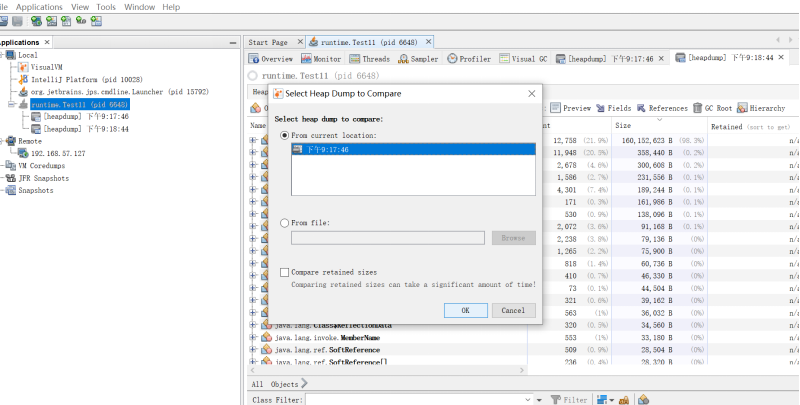Click the first Add Local Application toolbar icon
Viewport: 800px width, 405px height.
pyautogui.click(x=36, y=21)
